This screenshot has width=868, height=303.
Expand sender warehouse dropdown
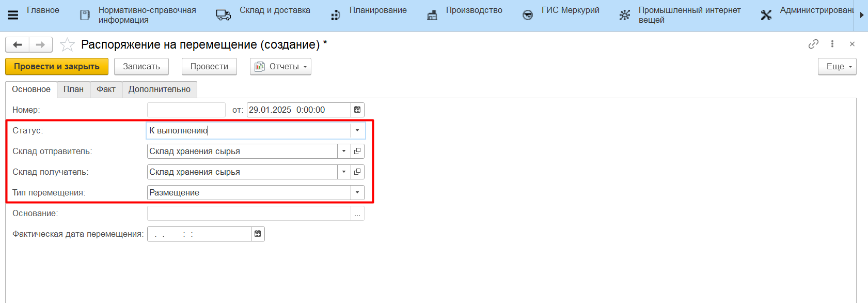coord(344,151)
